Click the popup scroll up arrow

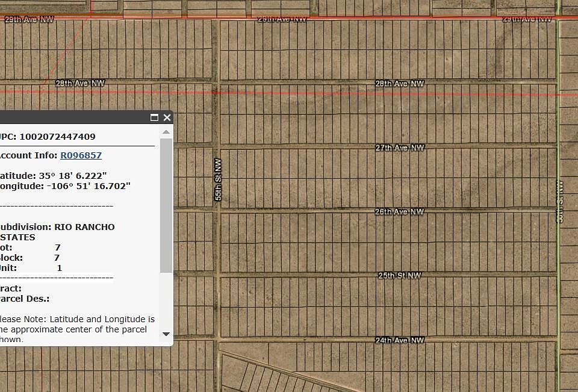pos(166,132)
